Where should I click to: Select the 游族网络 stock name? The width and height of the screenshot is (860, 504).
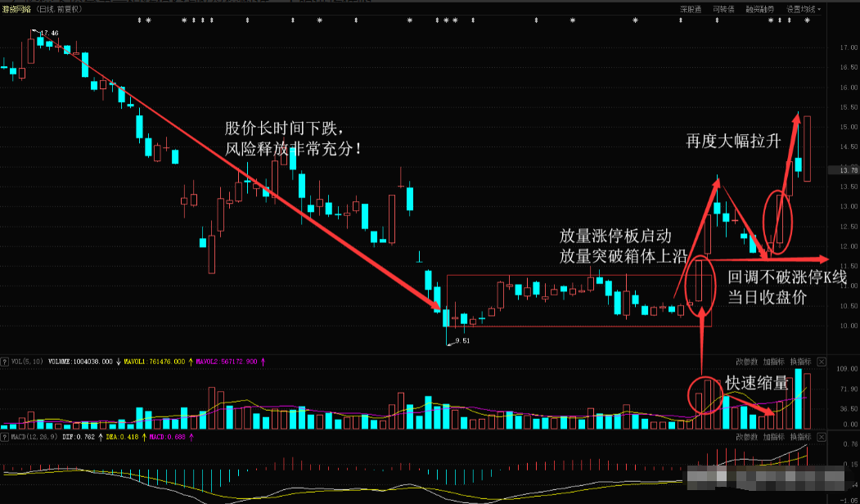coord(16,9)
